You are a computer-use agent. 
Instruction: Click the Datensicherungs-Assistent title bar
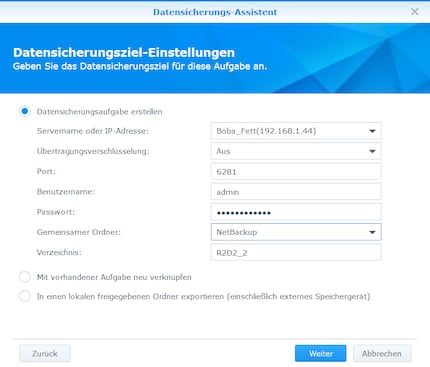pyautogui.click(x=215, y=12)
